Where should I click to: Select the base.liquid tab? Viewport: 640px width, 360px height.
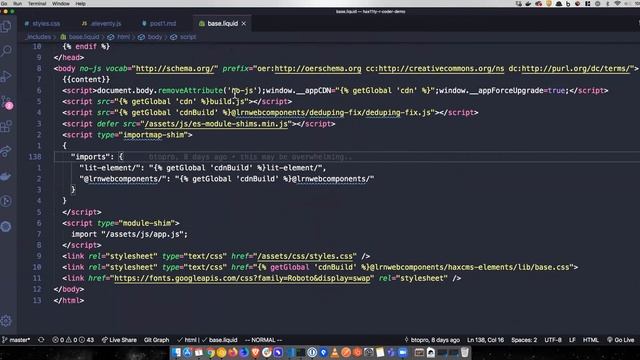(x=222, y=24)
